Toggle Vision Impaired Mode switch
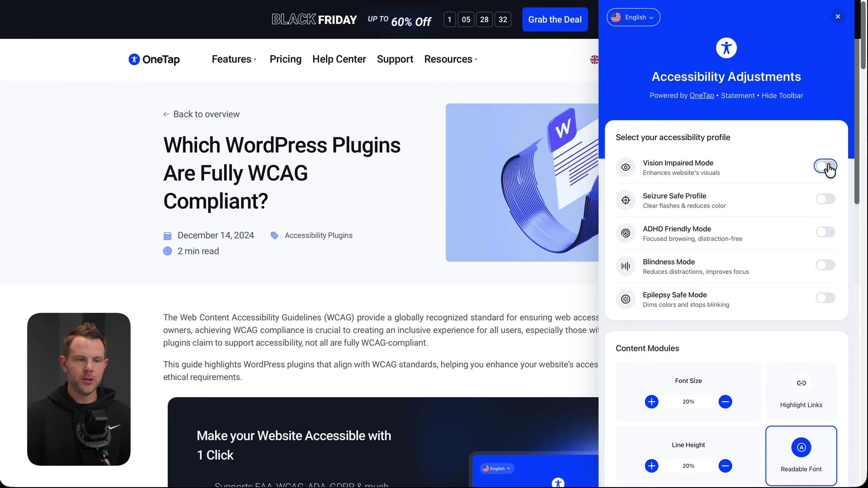Image resolution: width=868 pixels, height=488 pixels. click(825, 166)
